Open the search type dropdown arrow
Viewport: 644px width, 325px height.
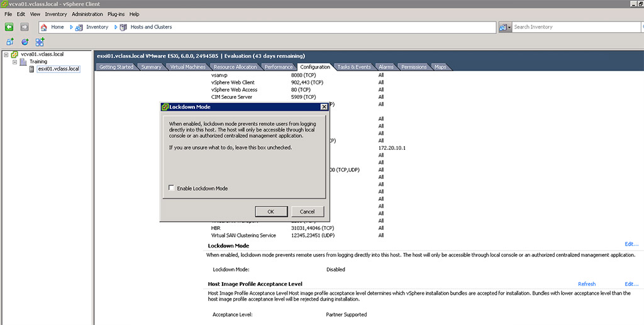(509, 27)
